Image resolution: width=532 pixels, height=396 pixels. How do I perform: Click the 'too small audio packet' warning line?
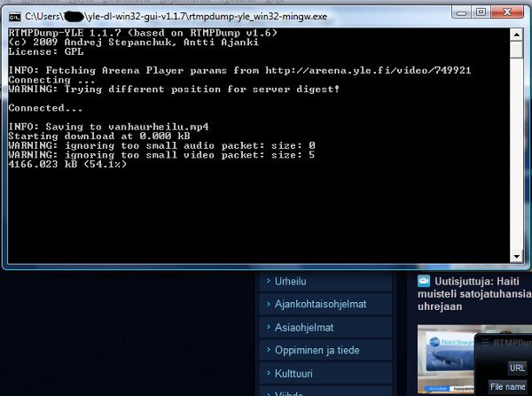click(162, 146)
